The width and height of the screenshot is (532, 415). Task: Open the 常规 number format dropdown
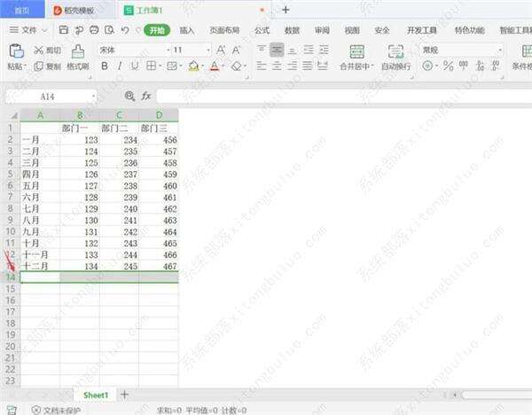click(500, 51)
